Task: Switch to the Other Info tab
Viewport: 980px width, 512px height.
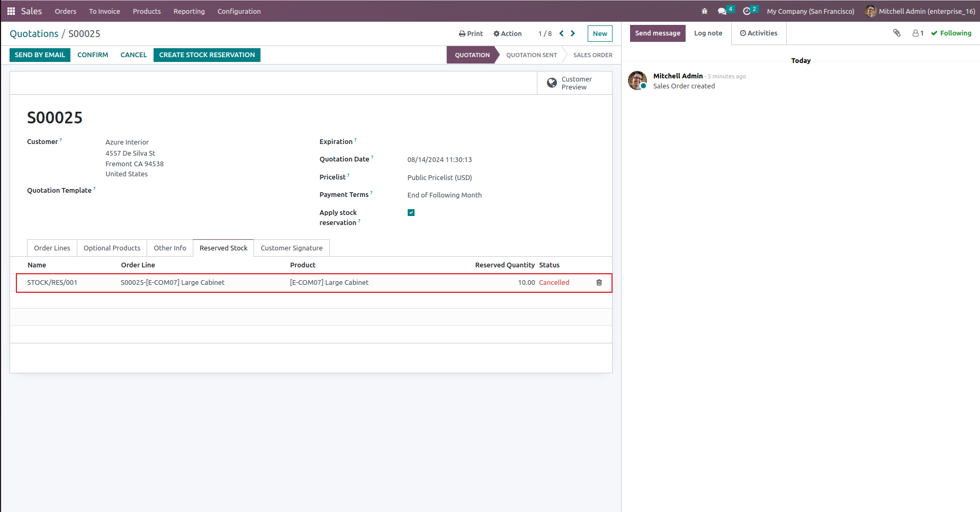Action: 170,248
